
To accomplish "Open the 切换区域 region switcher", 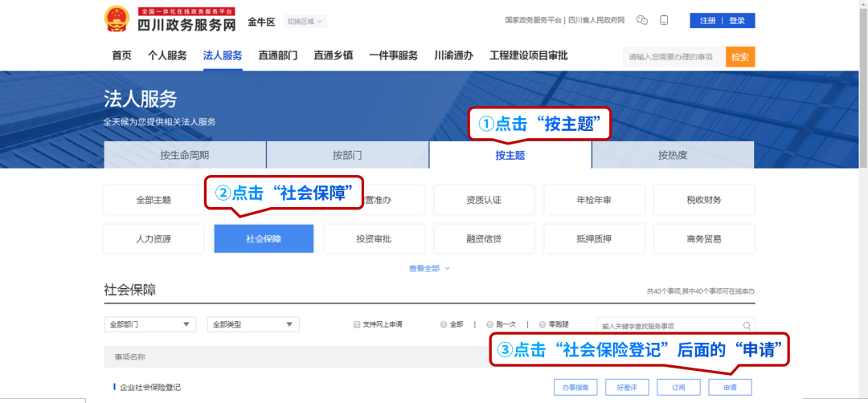I will coord(305,22).
